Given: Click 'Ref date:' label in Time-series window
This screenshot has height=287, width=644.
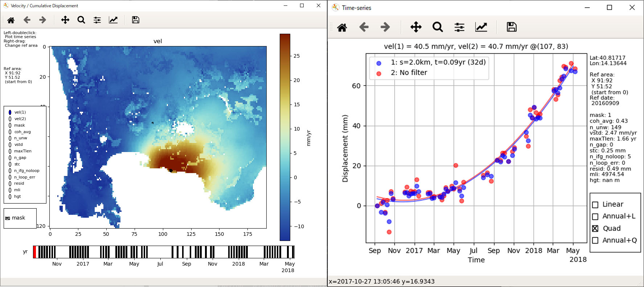Looking at the screenshot, I should [602, 98].
